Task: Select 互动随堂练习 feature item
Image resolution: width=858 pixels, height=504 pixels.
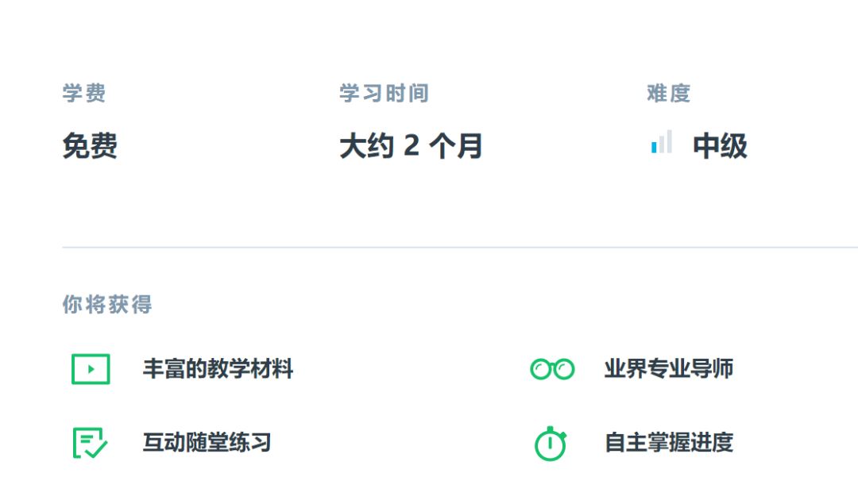Action: tap(207, 443)
